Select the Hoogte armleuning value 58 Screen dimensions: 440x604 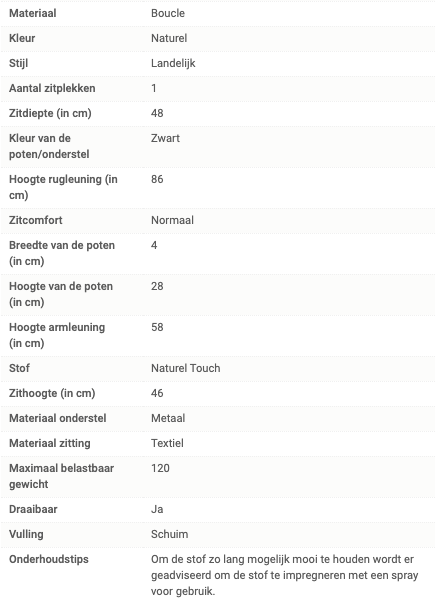pos(157,327)
